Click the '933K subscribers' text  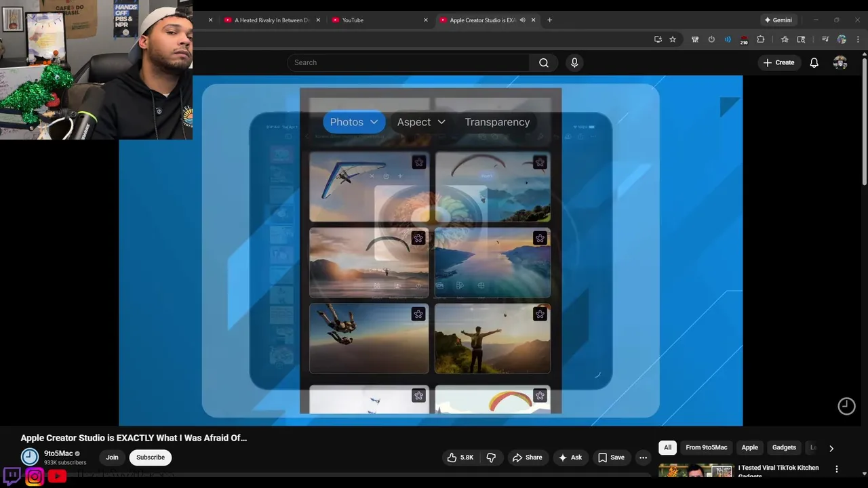[65, 463]
